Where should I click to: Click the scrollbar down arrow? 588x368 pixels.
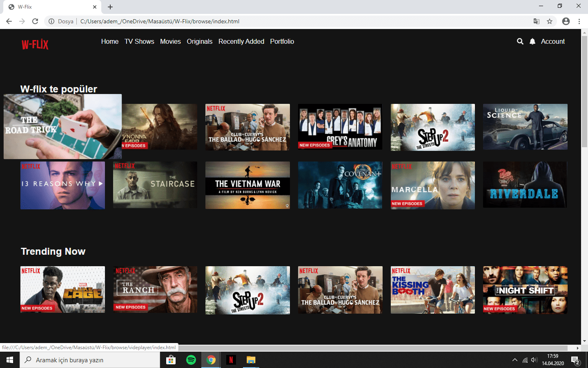[584, 341]
